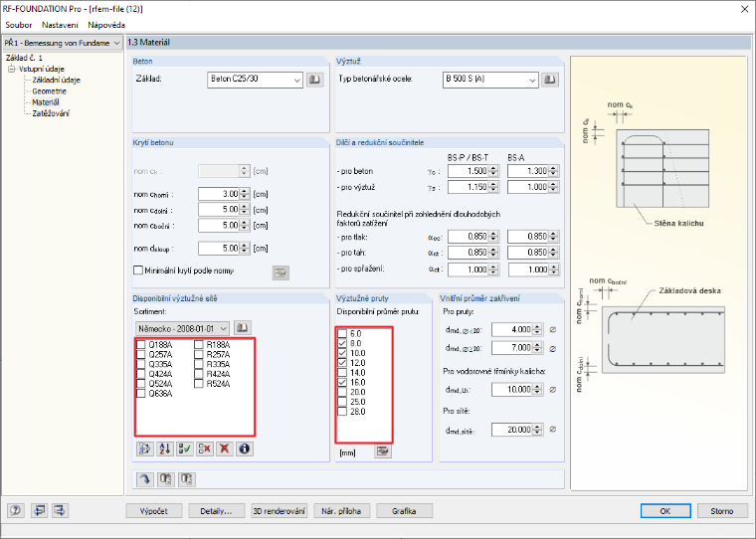Click the Výpočet button
756x539 pixels.
pos(154,511)
